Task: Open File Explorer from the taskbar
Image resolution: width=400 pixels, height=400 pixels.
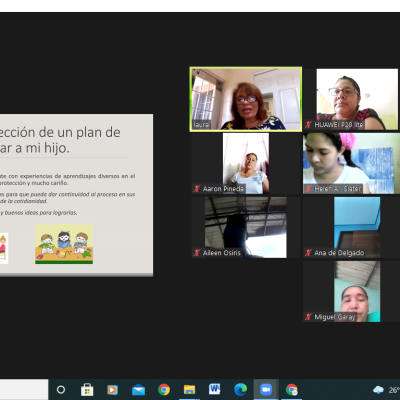Action: [x=189, y=389]
